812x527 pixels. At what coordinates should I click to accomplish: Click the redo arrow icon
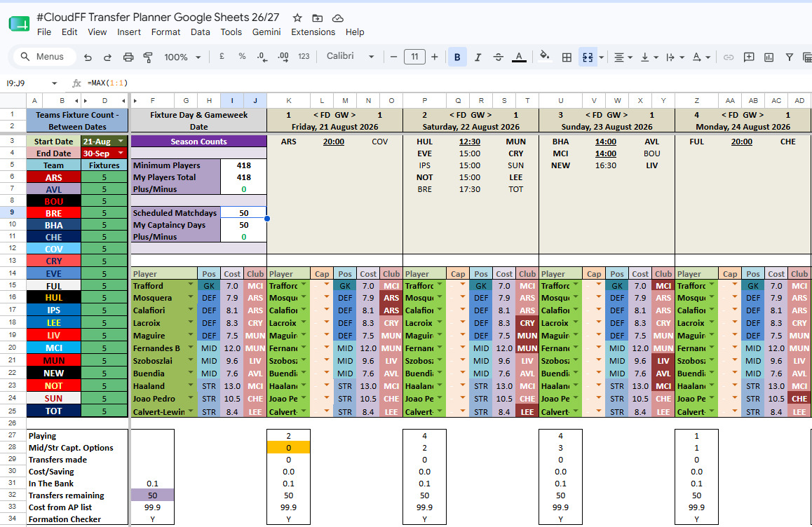click(x=107, y=57)
